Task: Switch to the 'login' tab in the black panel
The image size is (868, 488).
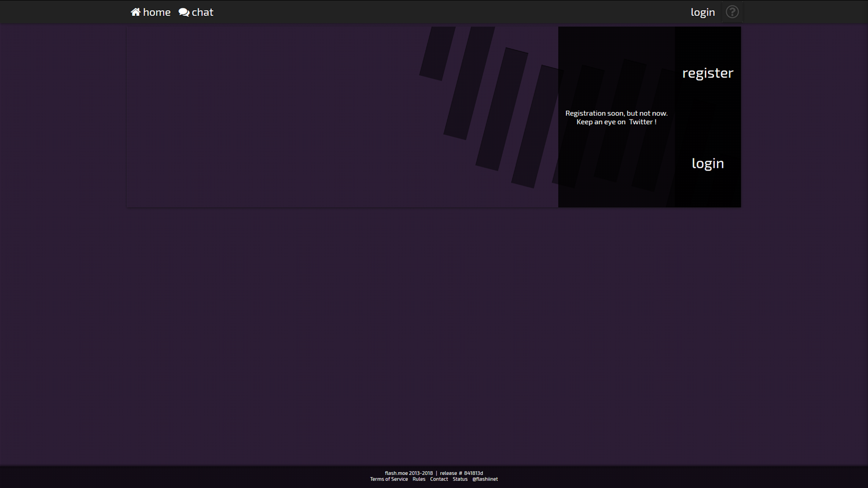Action: click(707, 163)
